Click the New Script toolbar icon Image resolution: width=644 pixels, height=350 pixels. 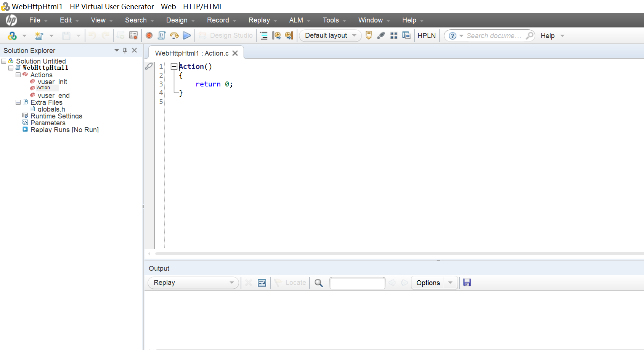click(39, 36)
